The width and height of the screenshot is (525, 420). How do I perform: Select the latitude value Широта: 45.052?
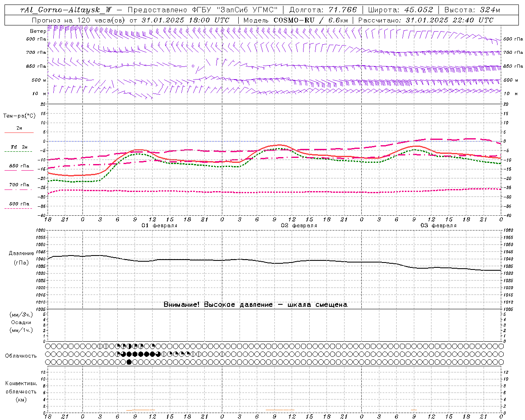point(400,10)
